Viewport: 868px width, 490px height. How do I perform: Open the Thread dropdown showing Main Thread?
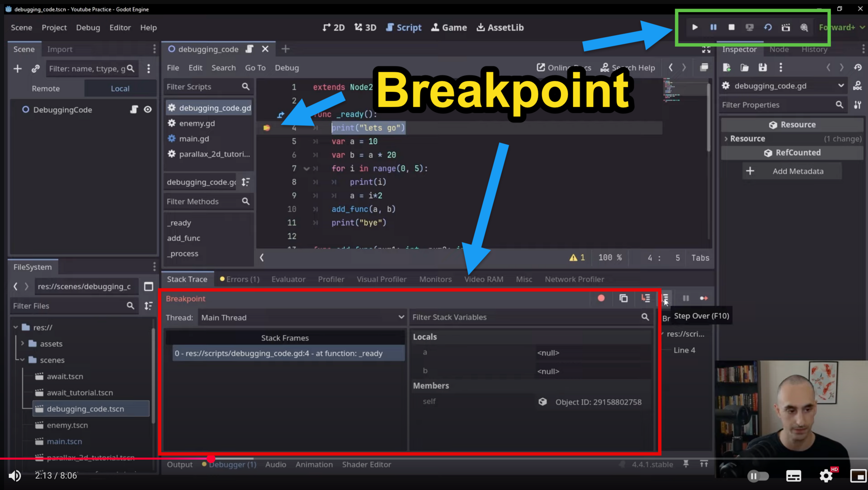coord(302,318)
